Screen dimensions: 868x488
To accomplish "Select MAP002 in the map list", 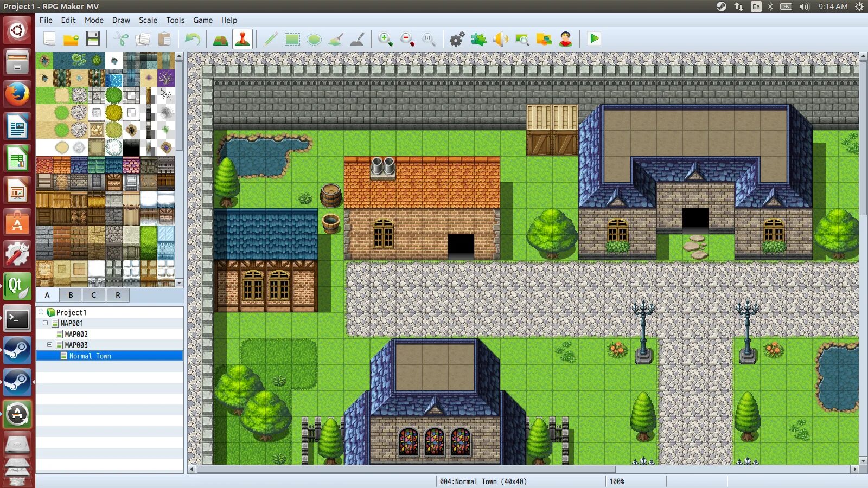I will [76, 334].
